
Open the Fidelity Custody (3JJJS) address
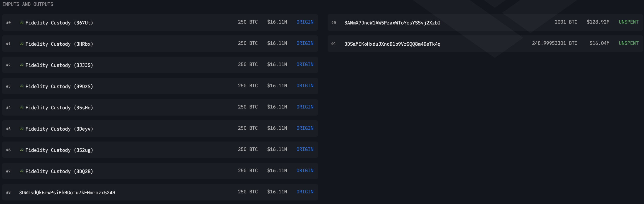pyautogui.click(x=59, y=65)
